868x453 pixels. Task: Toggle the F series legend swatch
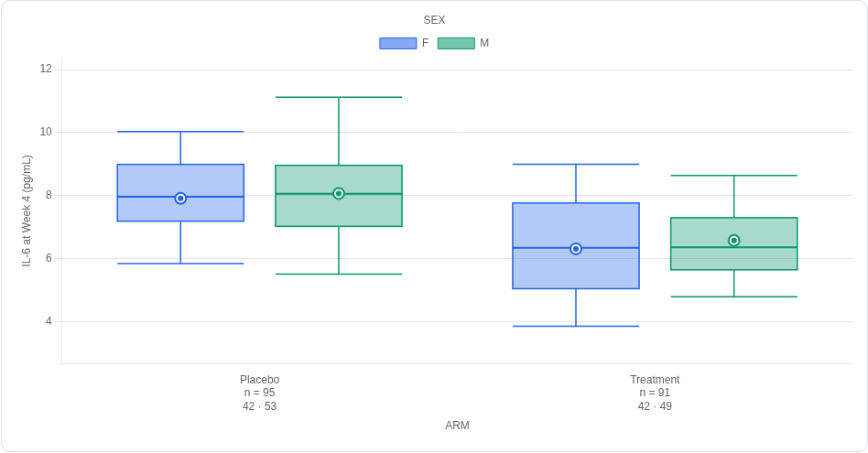(398, 43)
